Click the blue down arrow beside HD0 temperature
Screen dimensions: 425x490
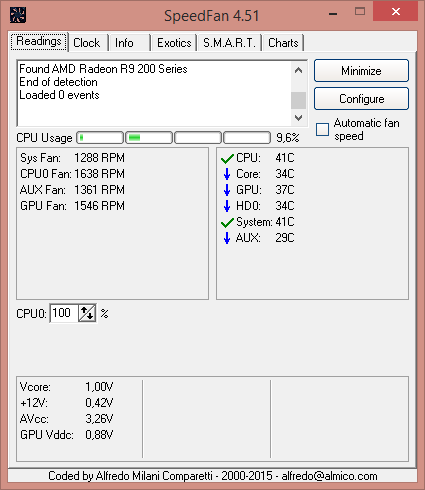pyautogui.click(x=227, y=206)
